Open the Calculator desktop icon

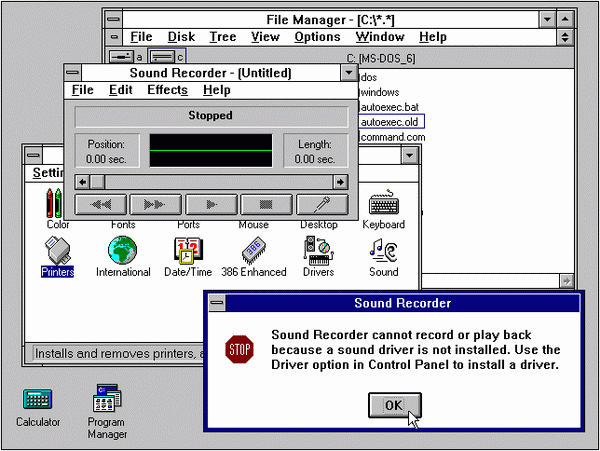(38, 401)
